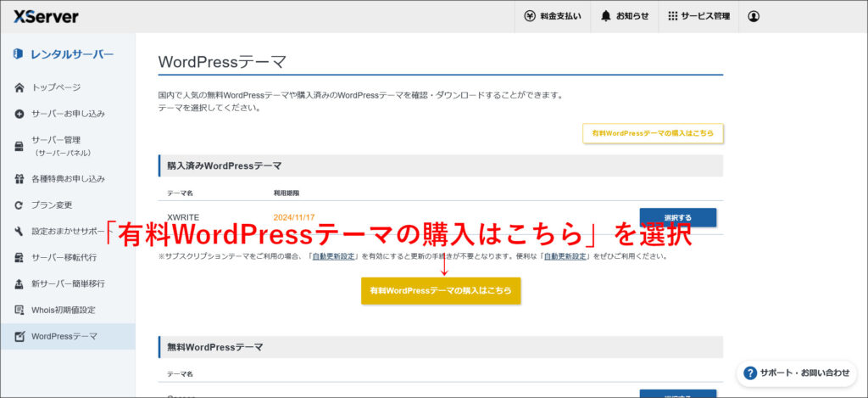Click the プラン変更 refresh icon
The height and width of the screenshot is (398, 868).
tap(19, 205)
